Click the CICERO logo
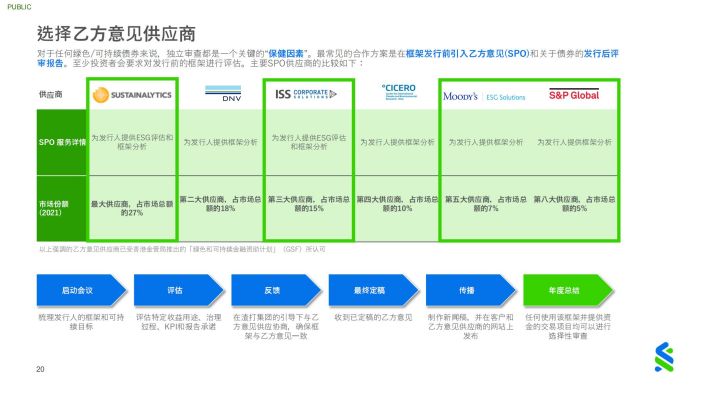Screen dimensions: 710x399 398,91
